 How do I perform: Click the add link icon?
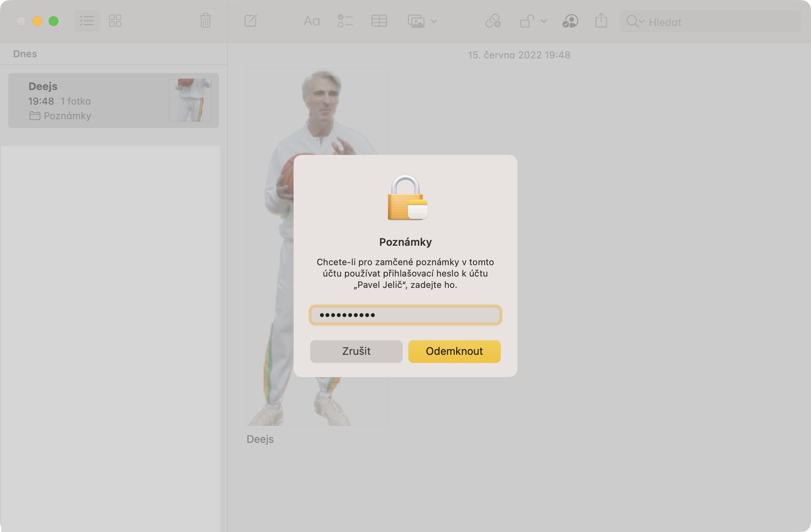pos(493,21)
